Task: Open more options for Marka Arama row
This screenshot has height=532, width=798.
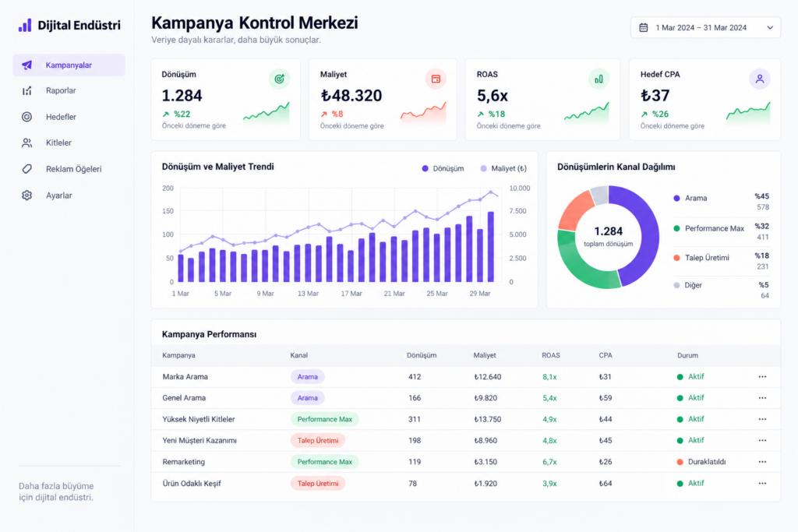Action: pyautogui.click(x=762, y=377)
